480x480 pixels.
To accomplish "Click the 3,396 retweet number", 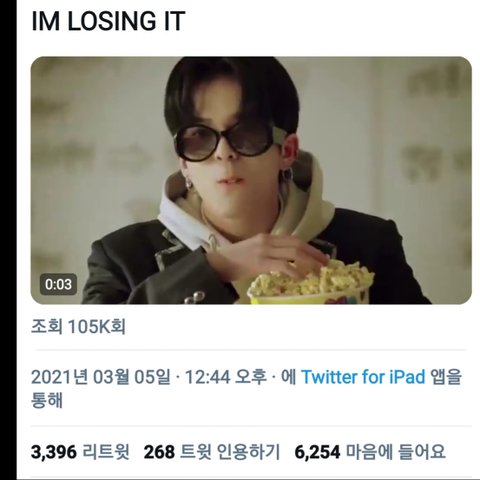I will [x=54, y=452].
